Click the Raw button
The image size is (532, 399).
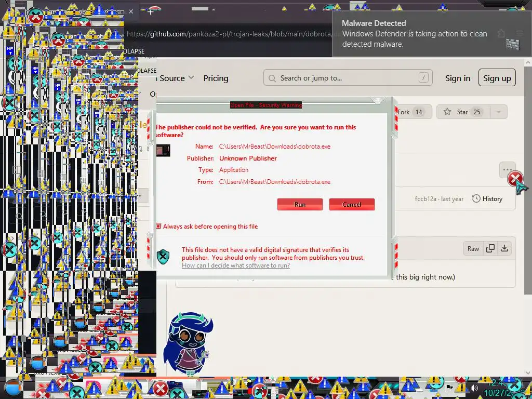coord(473,249)
